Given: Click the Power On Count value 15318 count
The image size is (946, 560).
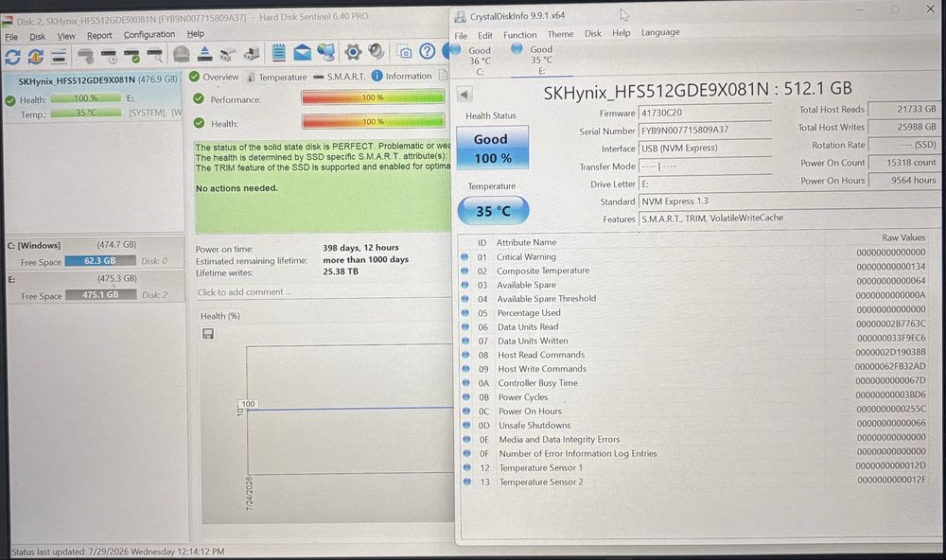Looking at the screenshot, I should point(903,163).
